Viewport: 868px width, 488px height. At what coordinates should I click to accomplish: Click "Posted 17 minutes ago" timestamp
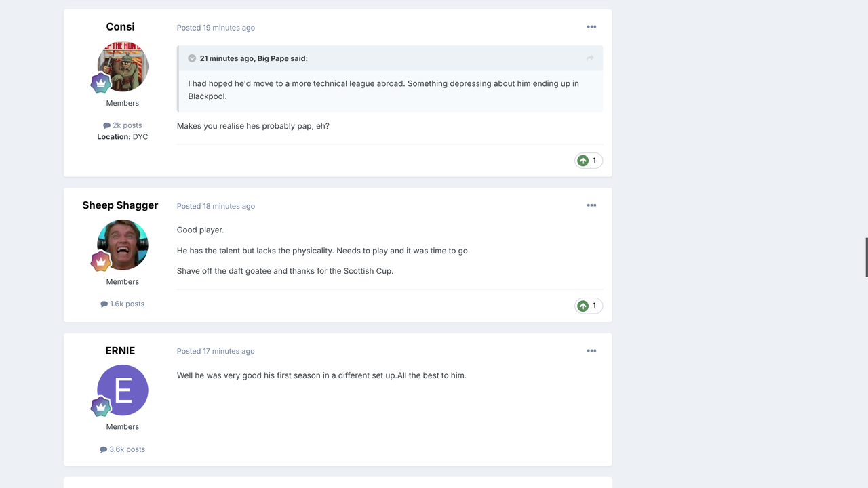pos(216,351)
